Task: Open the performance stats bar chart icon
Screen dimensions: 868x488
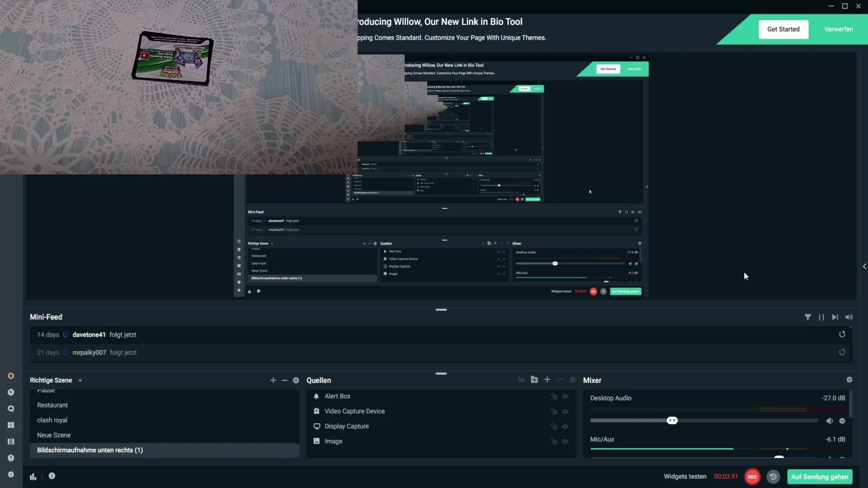Action: (x=33, y=476)
